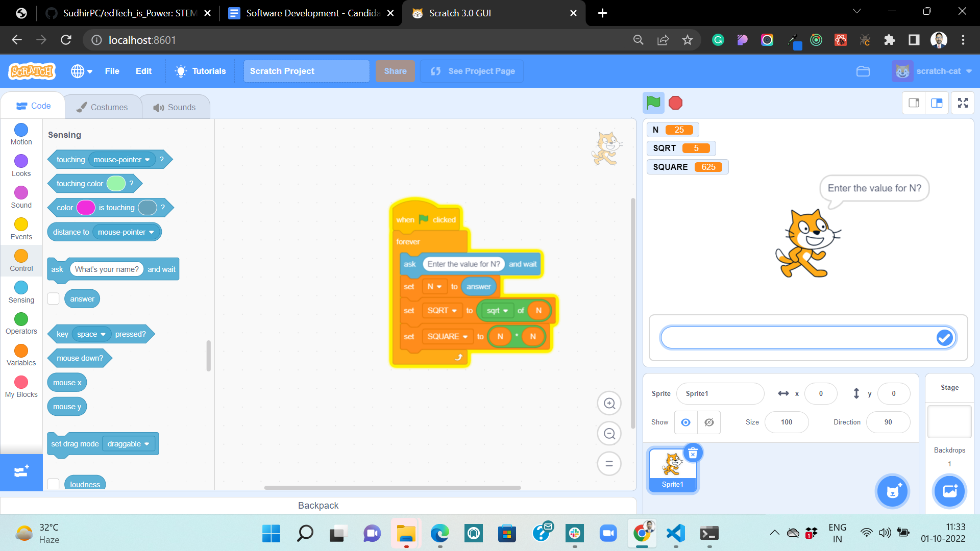The width and height of the screenshot is (980, 551).
Task: Open the Add Extension panel
Action: (x=21, y=472)
